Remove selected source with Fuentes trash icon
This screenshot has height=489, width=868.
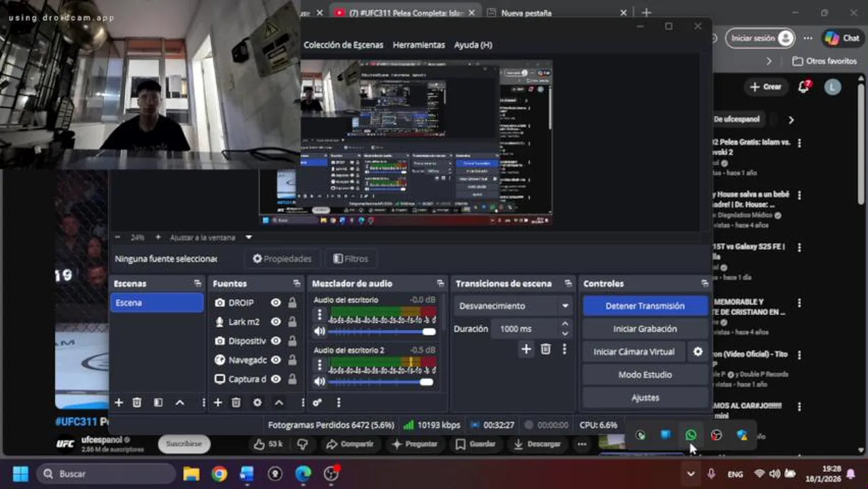[x=236, y=403]
